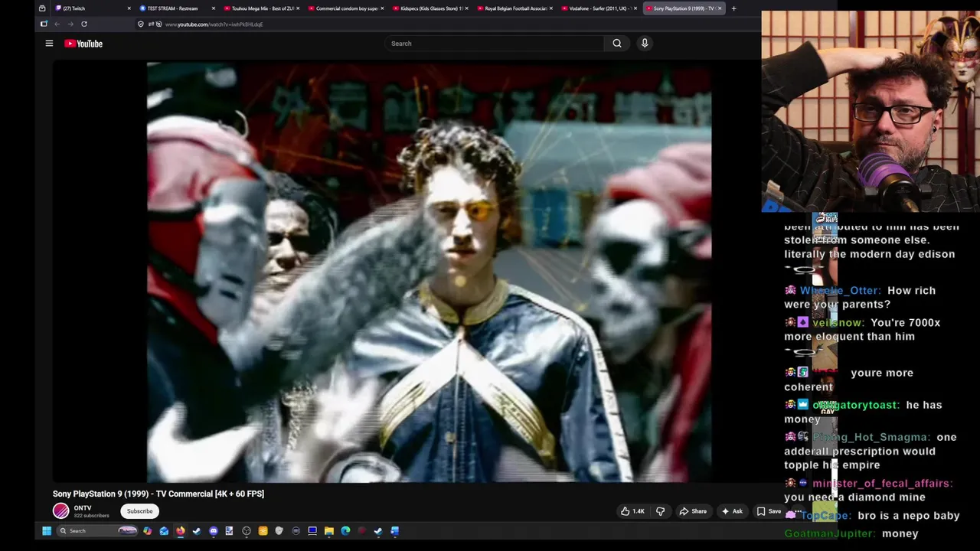Click chat user minister_of_fecal_affairs name

[x=882, y=484]
